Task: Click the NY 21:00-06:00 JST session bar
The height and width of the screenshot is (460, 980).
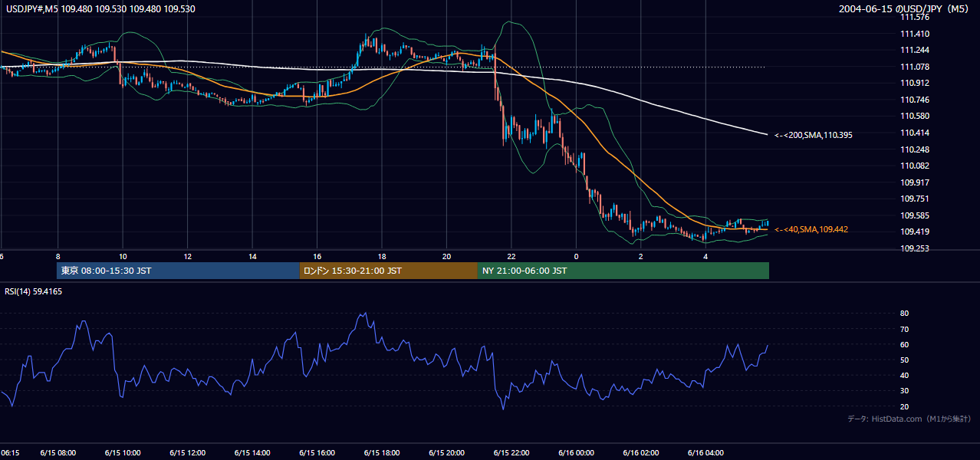Action: (x=623, y=271)
